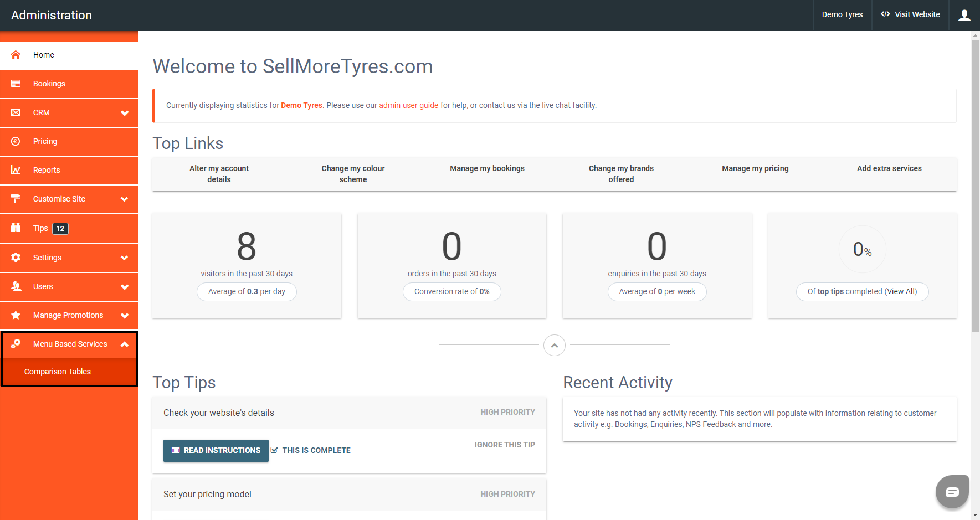Viewport: 980px width, 520px height.
Task: Click the Manage Promotions star icon
Action: coord(16,315)
